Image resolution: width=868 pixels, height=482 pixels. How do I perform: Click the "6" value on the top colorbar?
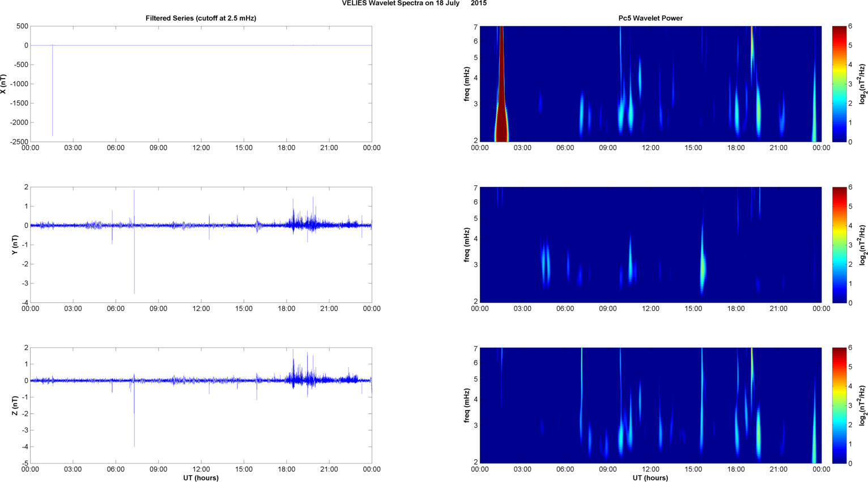point(850,27)
